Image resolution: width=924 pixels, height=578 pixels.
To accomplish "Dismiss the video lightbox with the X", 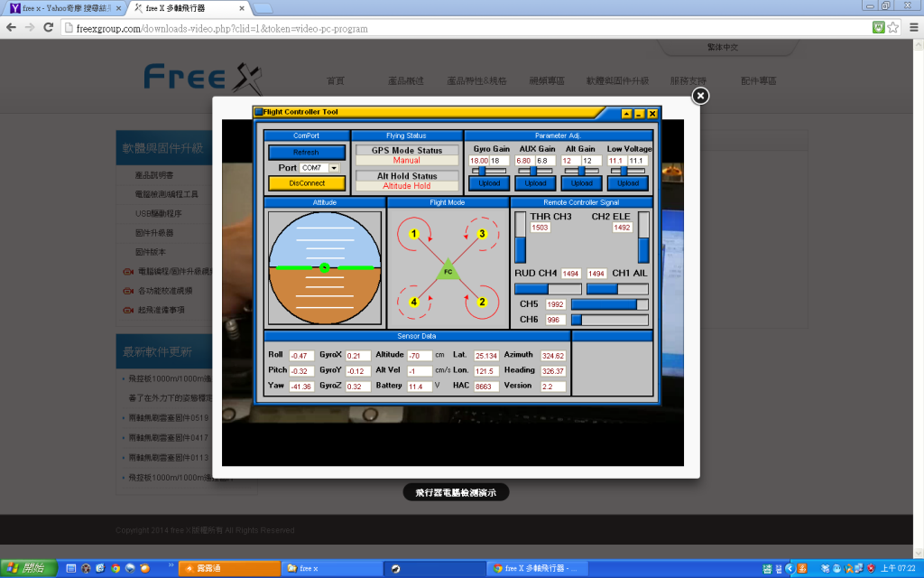I will pyautogui.click(x=700, y=96).
